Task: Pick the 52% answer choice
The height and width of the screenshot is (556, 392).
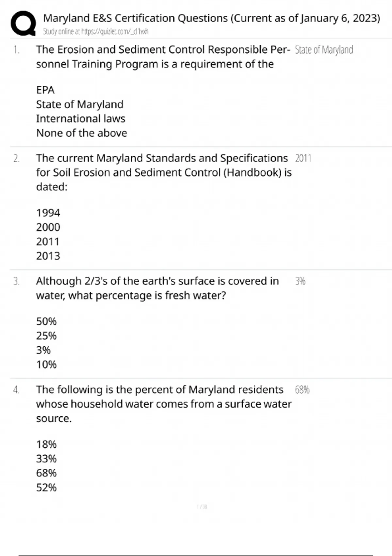Action: point(46,488)
